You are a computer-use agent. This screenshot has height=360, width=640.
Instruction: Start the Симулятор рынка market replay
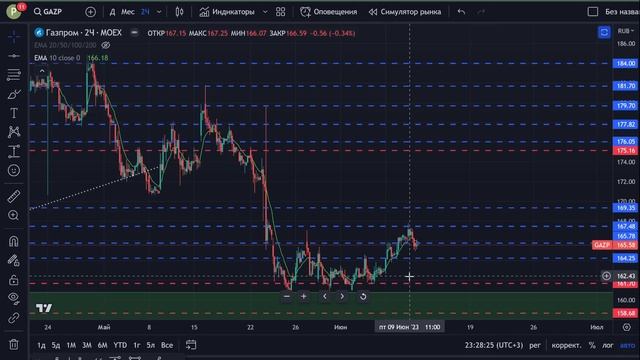click(404, 12)
